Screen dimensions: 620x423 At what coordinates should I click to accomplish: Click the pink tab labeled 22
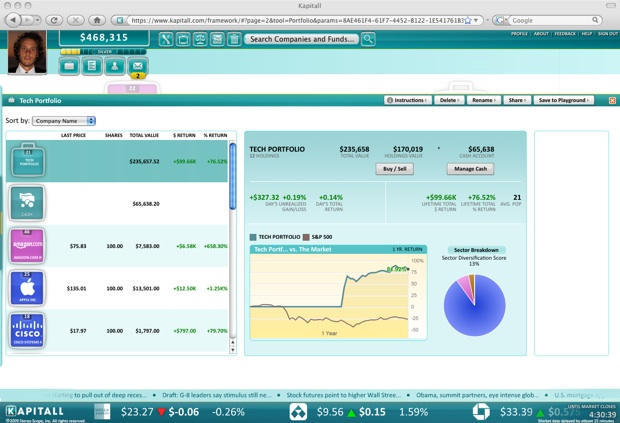point(132,89)
